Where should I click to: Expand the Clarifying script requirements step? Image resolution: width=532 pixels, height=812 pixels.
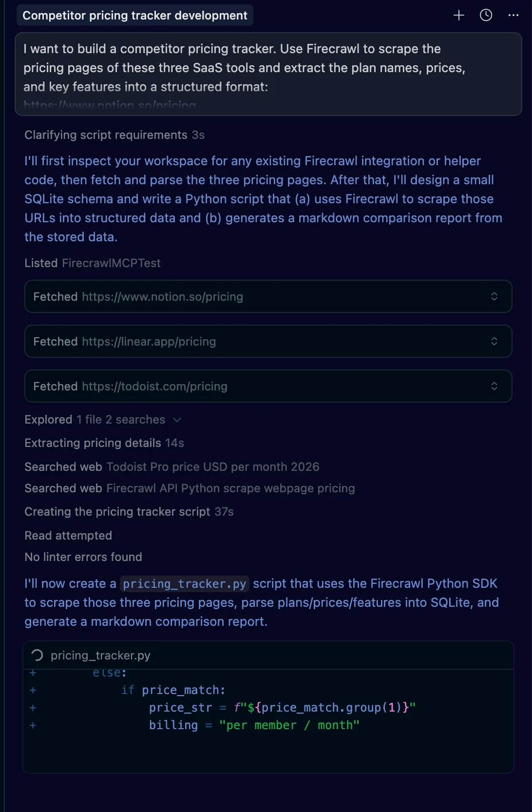(x=106, y=135)
